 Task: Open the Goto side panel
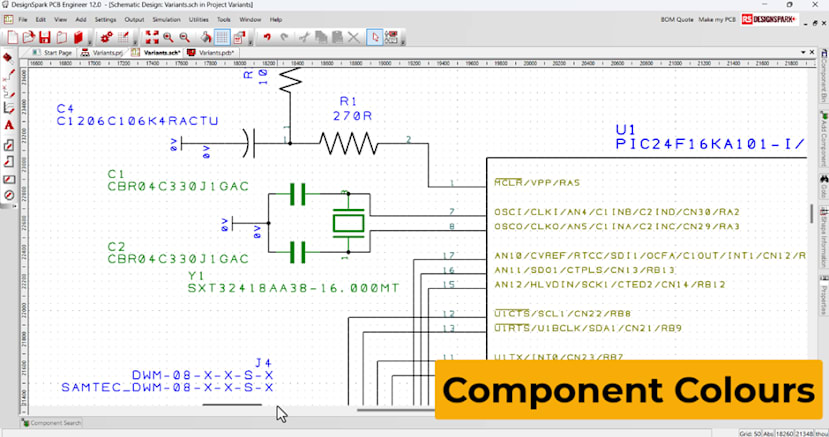(x=824, y=186)
